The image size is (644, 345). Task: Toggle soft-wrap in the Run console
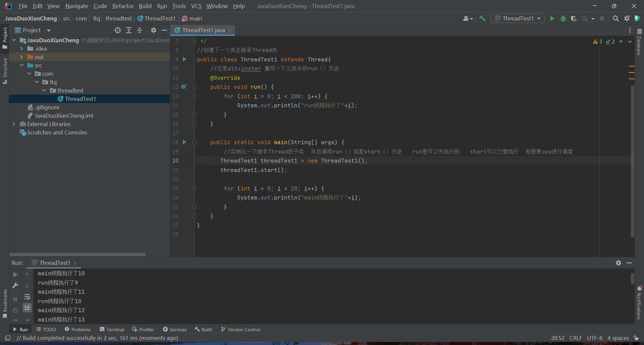pyautogui.click(x=27, y=297)
